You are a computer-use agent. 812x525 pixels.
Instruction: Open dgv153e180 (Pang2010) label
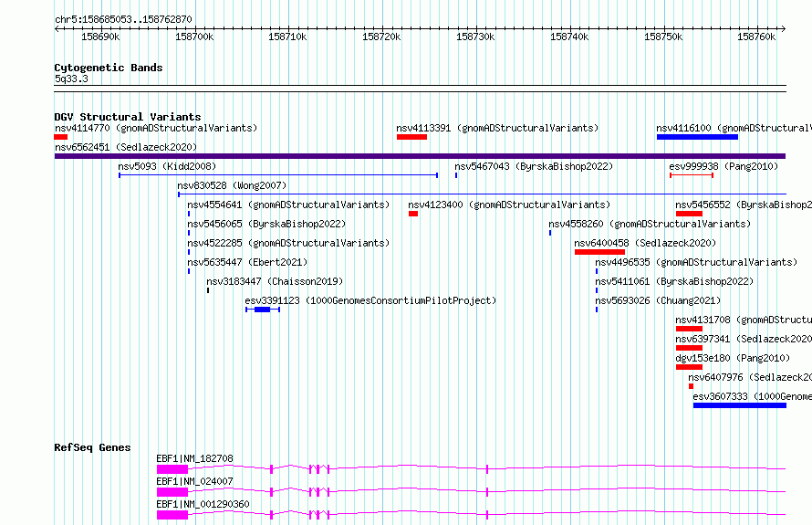coord(733,358)
